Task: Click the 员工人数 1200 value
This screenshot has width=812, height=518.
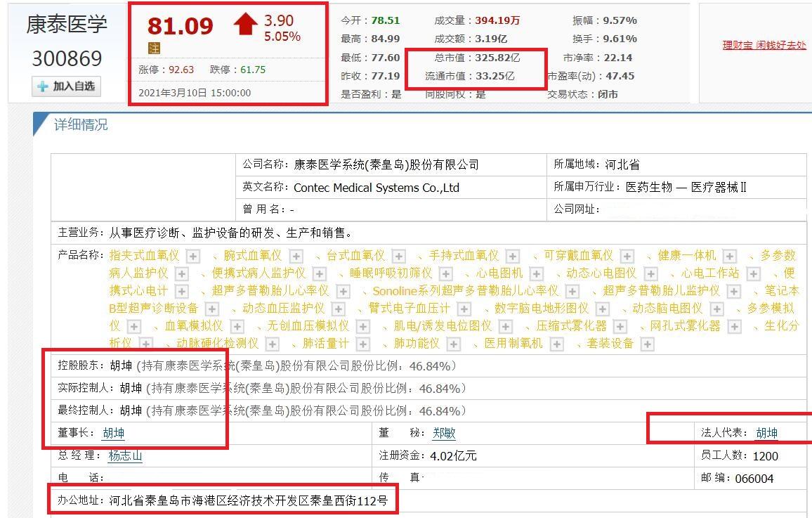Action: (x=766, y=456)
